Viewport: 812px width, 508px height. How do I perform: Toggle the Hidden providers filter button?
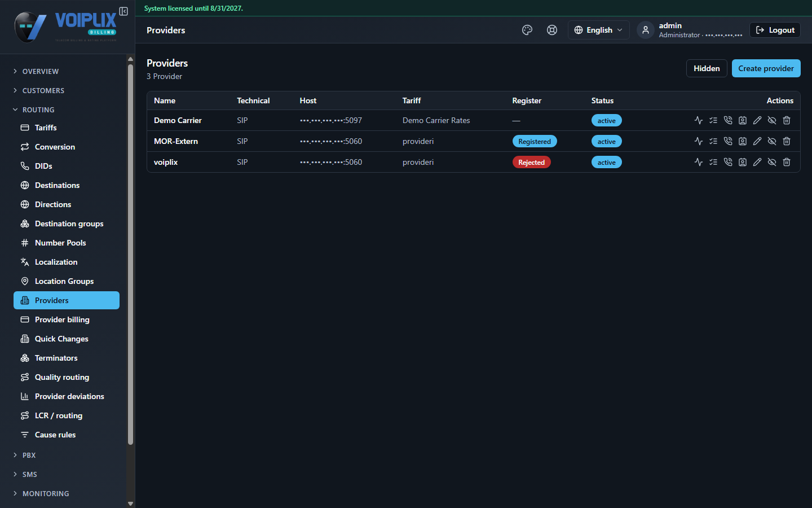(x=707, y=68)
